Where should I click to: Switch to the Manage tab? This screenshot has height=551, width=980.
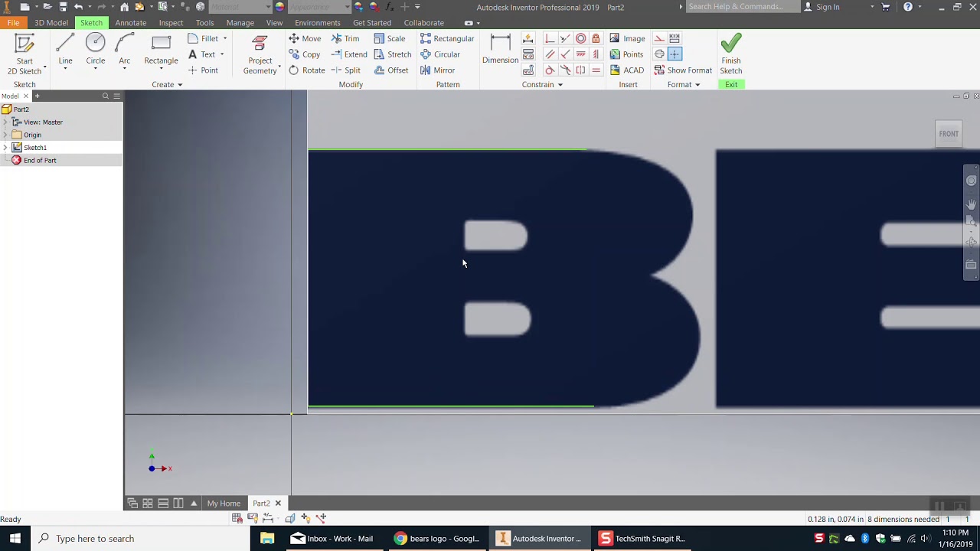point(240,22)
